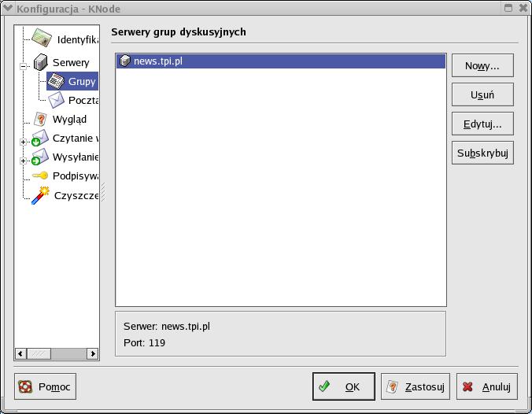This screenshot has height=414, width=532.
Task: Open the Poczta envelope icon entry
Action: point(57,100)
